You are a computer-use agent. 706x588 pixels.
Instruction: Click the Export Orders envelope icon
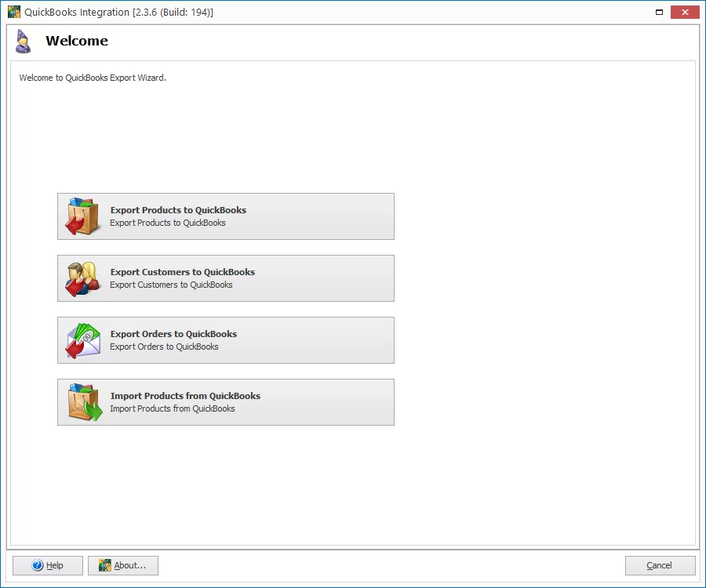click(x=82, y=340)
